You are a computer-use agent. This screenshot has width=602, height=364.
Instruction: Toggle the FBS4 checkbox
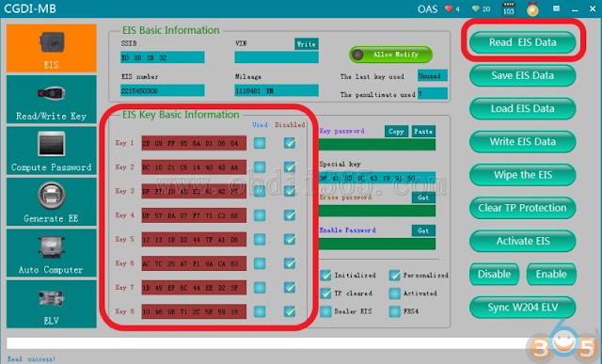click(x=395, y=311)
